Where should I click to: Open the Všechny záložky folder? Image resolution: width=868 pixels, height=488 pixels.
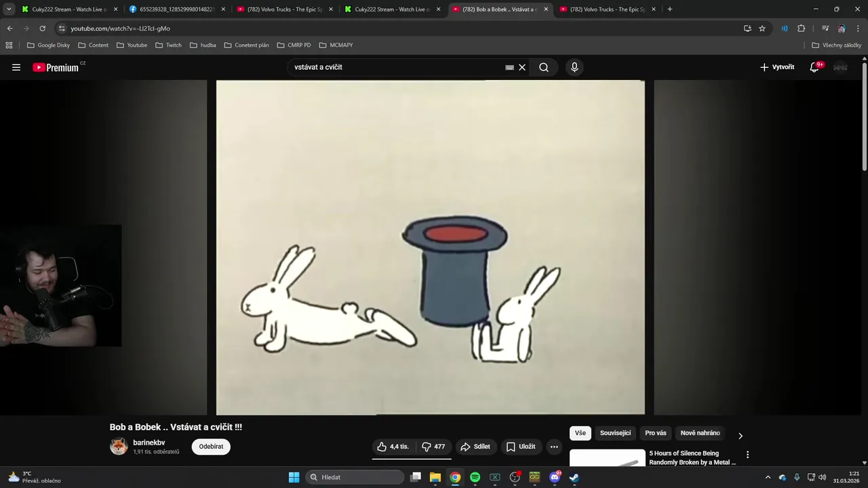(x=836, y=45)
